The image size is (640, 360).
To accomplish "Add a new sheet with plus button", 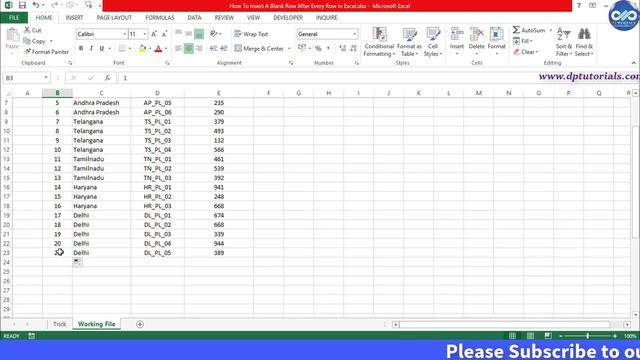I will [x=140, y=324].
